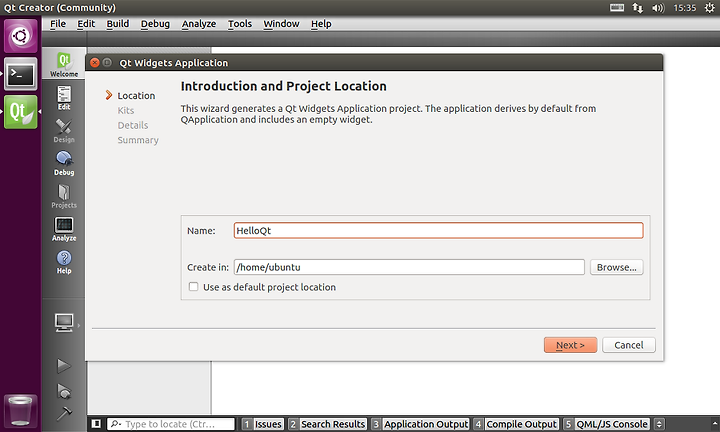Open Projects mode from sidebar
The height and width of the screenshot is (432, 720).
[64, 196]
